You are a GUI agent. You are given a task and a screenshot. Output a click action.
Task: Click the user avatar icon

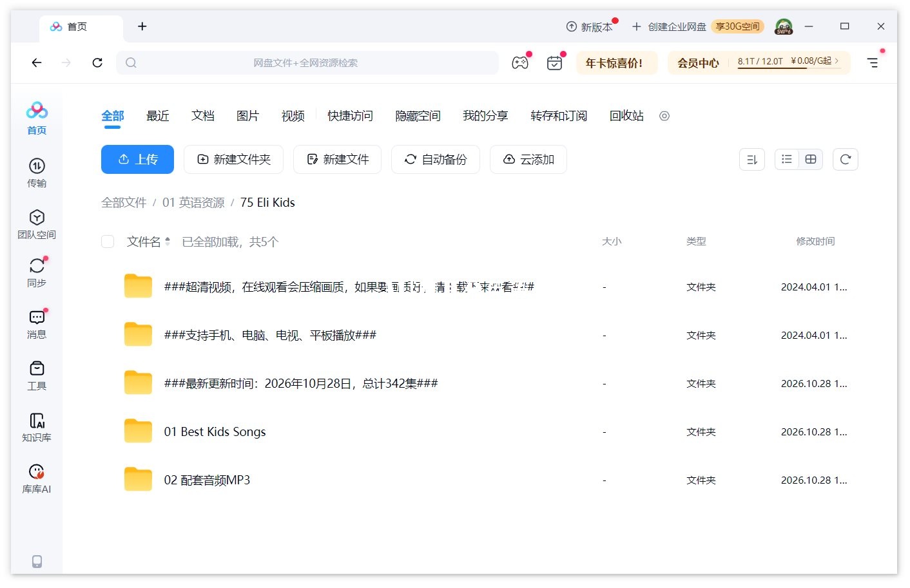pyautogui.click(x=784, y=26)
